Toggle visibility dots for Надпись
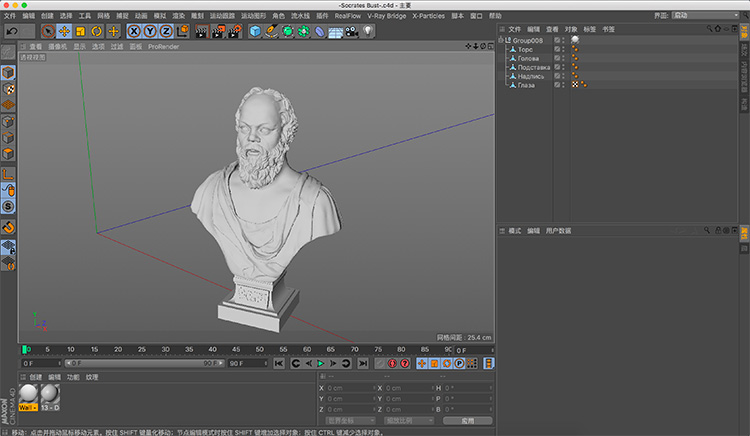 point(563,76)
